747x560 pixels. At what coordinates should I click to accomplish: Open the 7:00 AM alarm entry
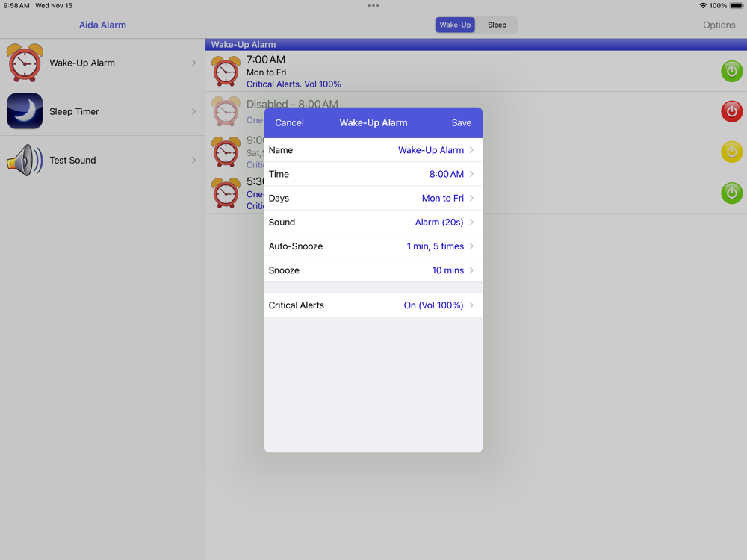tap(476, 71)
